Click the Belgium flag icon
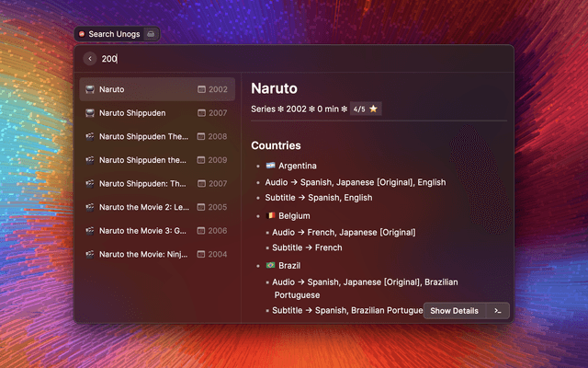588x368 pixels. click(270, 215)
